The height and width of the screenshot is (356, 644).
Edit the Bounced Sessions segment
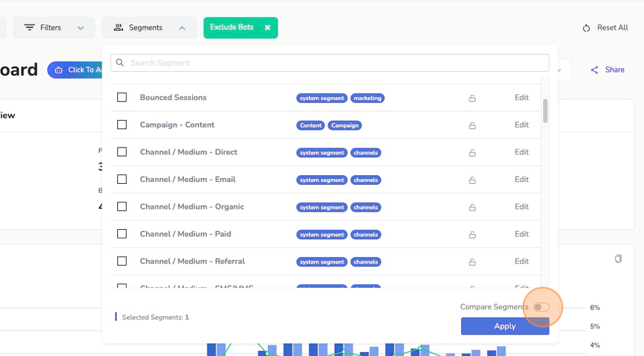tap(522, 97)
